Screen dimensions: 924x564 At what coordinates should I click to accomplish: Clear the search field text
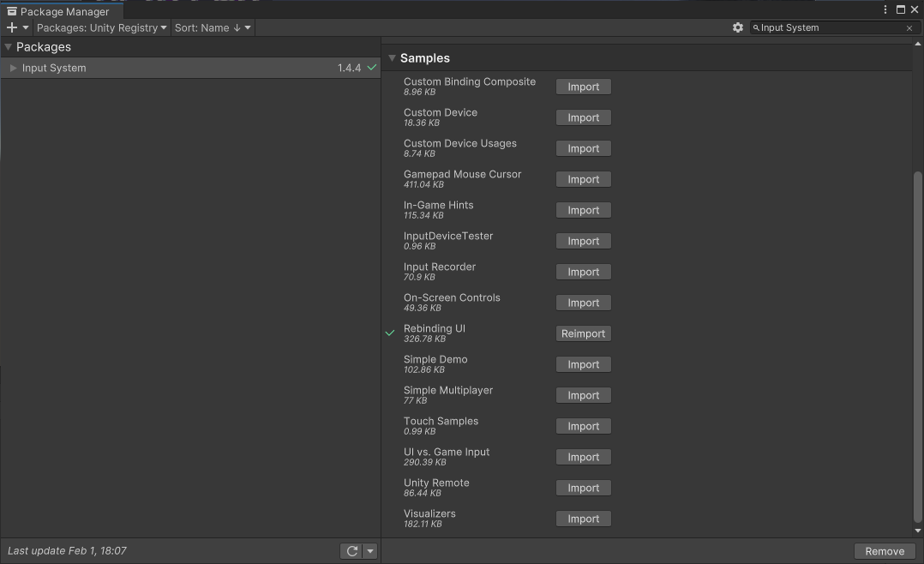pyautogui.click(x=909, y=27)
